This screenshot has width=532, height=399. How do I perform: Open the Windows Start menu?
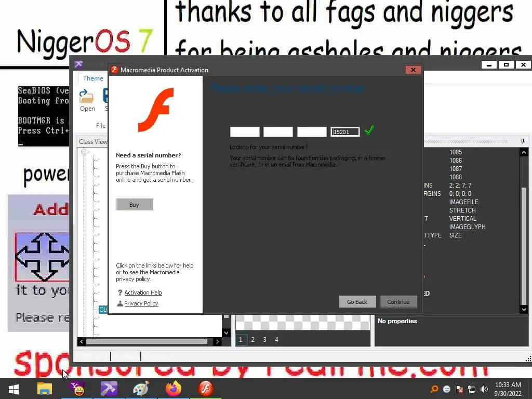pyautogui.click(x=14, y=389)
